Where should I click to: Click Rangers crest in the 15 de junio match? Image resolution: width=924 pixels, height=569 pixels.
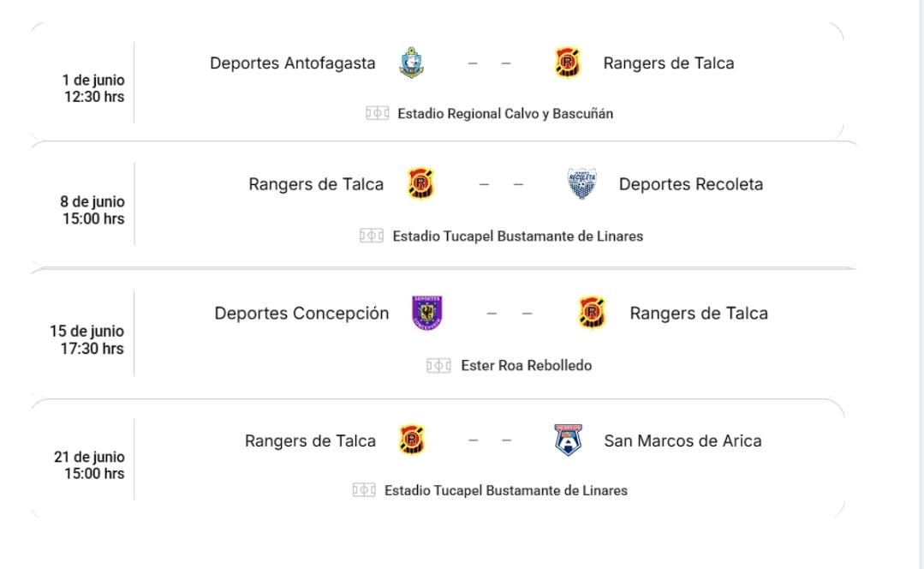pyautogui.click(x=593, y=313)
